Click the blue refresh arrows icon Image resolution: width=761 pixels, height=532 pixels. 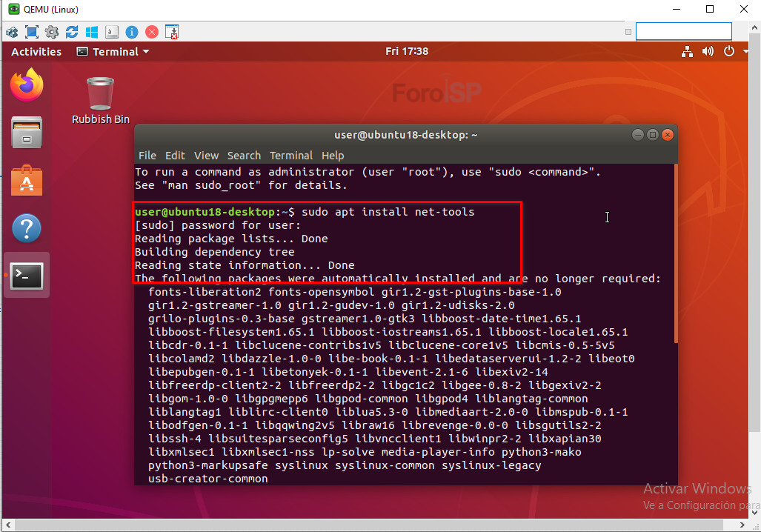(x=72, y=32)
